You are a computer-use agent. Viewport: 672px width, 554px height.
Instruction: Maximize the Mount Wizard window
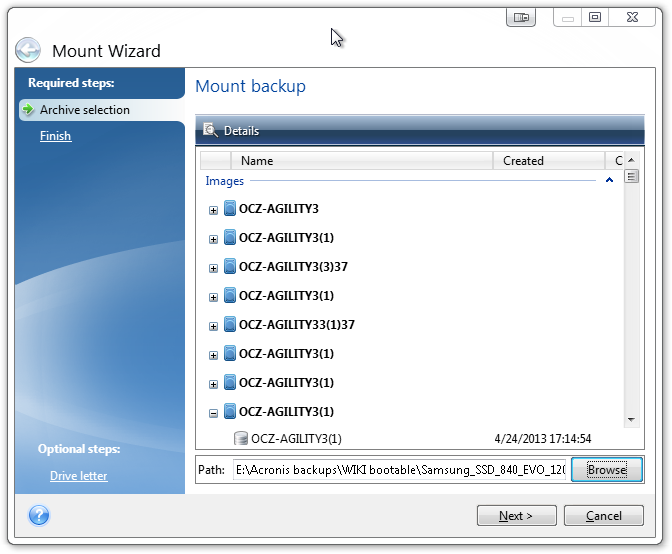594,17
